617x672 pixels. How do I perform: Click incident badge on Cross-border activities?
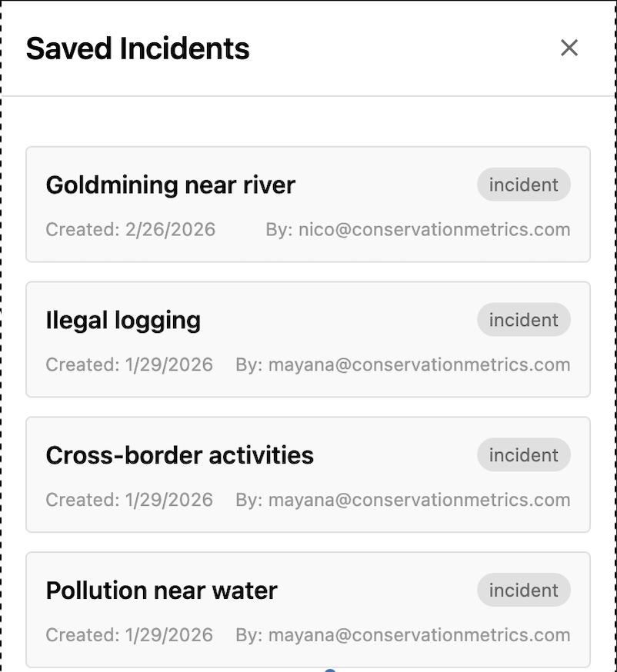click(523, 455)
